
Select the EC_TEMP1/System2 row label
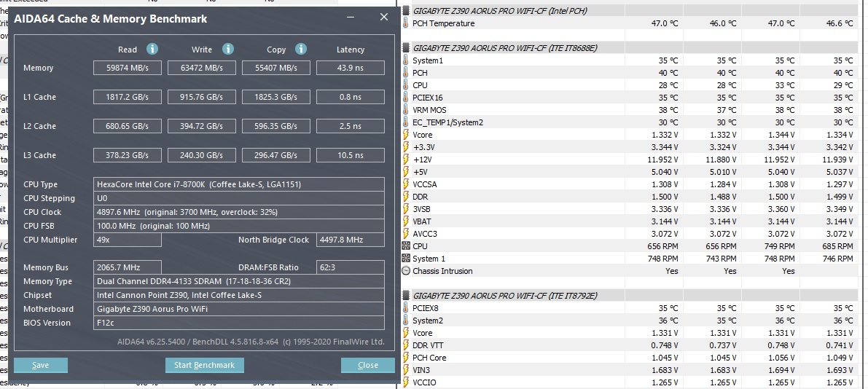click(x=447, y=122)
